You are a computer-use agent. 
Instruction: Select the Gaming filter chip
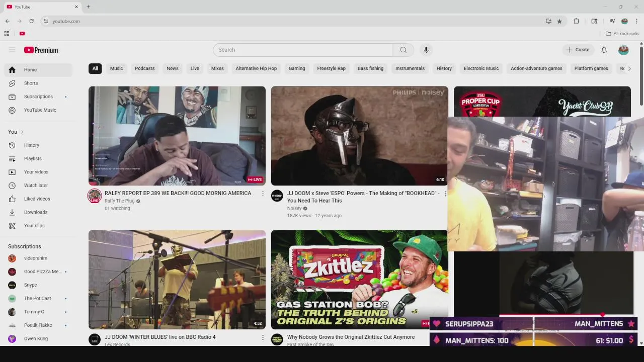click(297, 68)
